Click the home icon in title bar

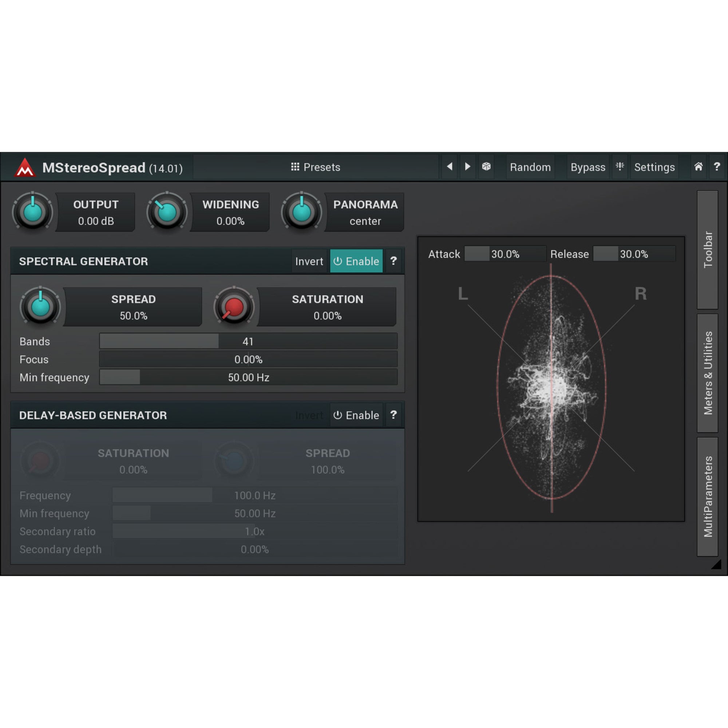(x=698, y=167)
